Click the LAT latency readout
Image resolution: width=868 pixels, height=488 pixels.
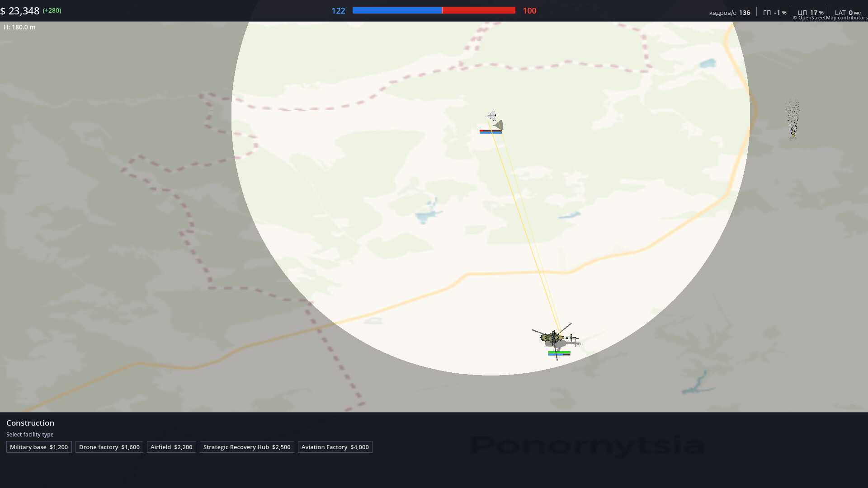(847, 13)
